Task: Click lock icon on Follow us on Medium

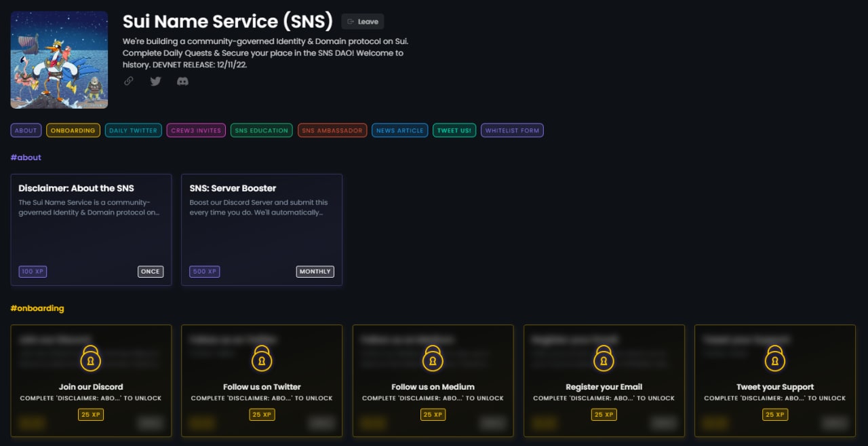Action: point(433,358)
